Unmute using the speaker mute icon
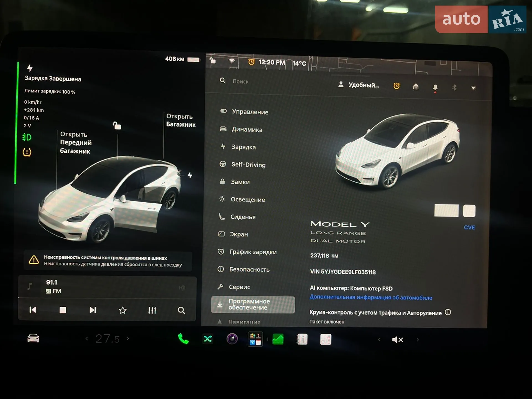This screenshot has height=399, width=532. pos(398,340)
